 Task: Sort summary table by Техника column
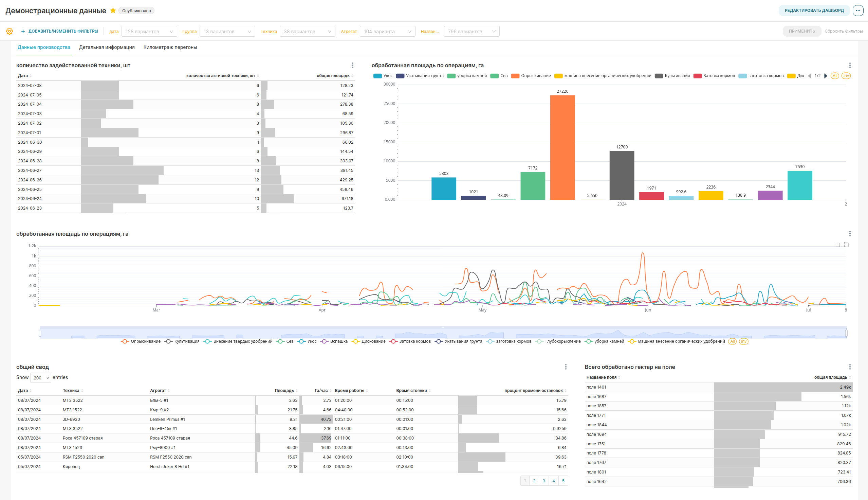[73, 391]
